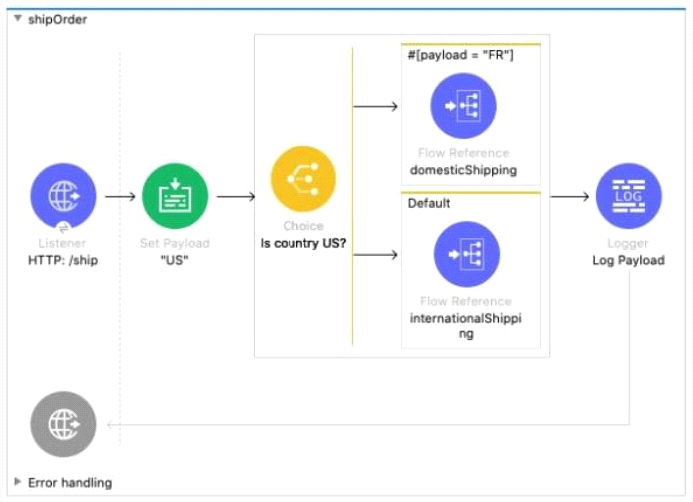Image resolution: width=693 pixels, height=502 pixels.
Task: Click the Default route label
Action: coord(429,203)
